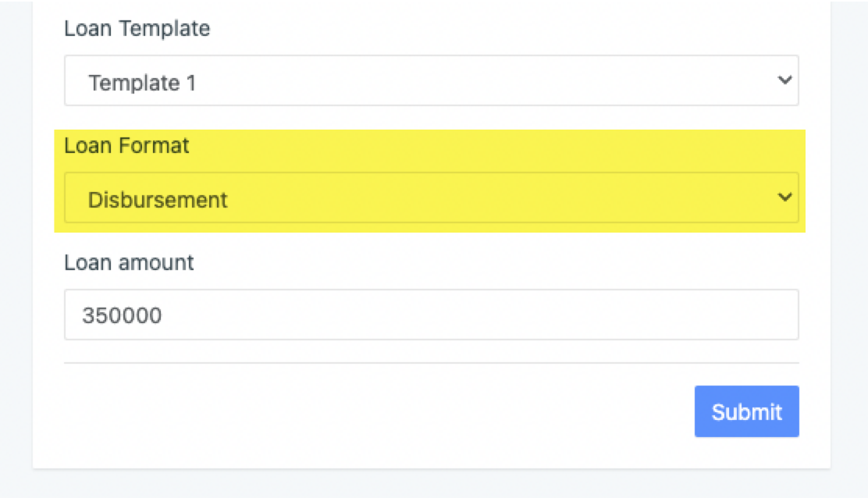
Task: Click the Loan Format chevron arrow
Action: coord(784,197)
